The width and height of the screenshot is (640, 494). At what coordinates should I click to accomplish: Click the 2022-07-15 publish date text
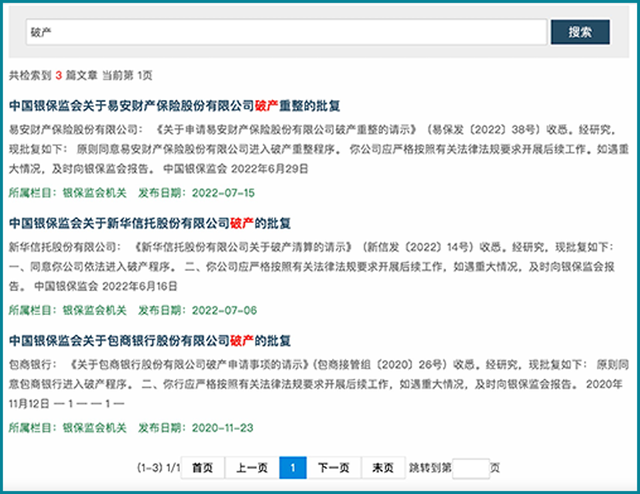(223, 193)
